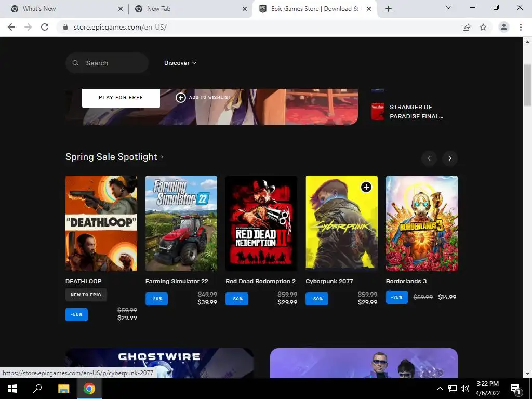Click the scrollbar down arrow

coord(527,374)
